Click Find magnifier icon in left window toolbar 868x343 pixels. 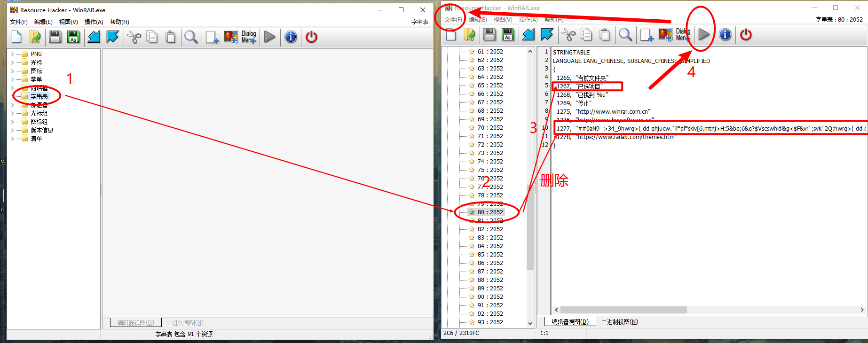point(191,37)
